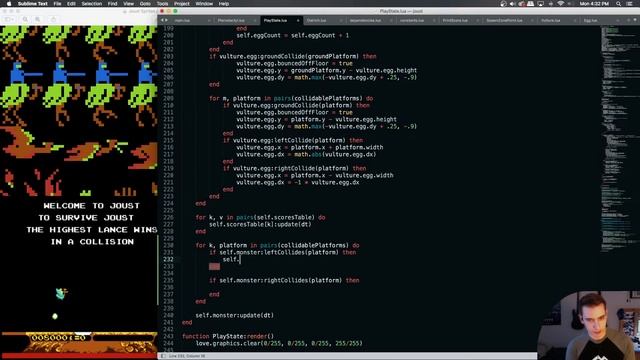Click the previous tab arrow in Sublime
Viewport: 640px width, 360px height.
coord(162,20)
